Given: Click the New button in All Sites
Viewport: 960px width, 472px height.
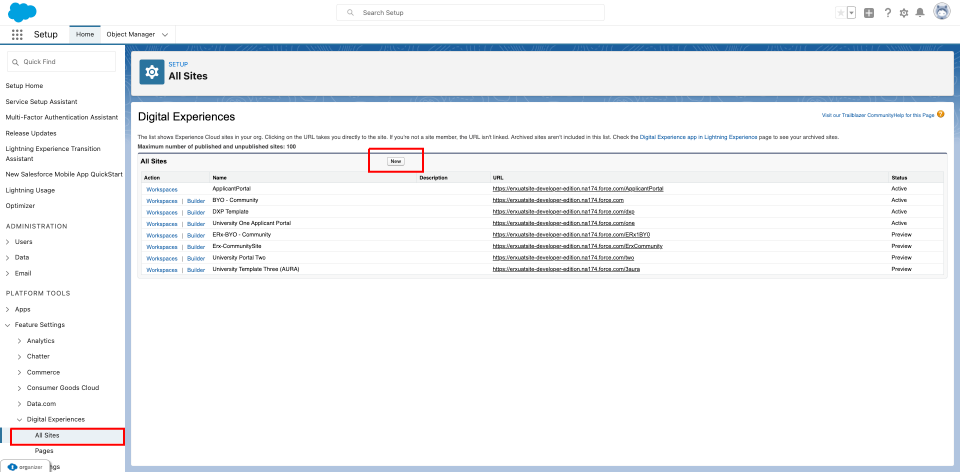Looking at the screenshot, I should [396, 161].
